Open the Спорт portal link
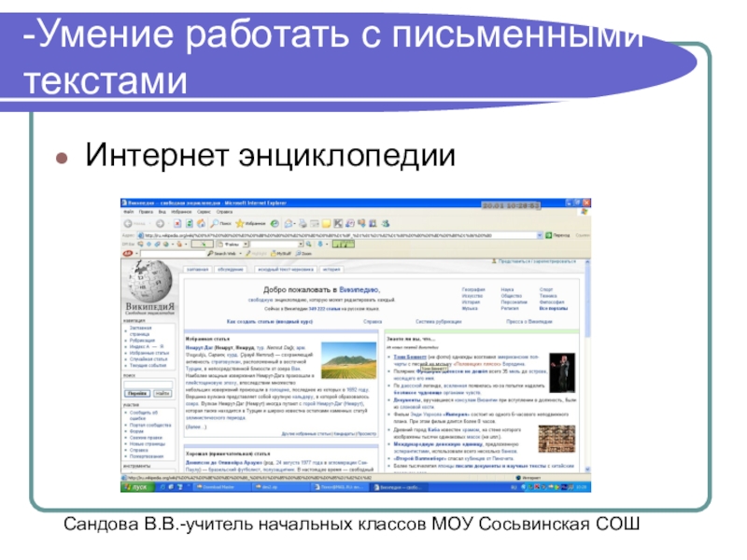747x560 pixels. [546, 289]
